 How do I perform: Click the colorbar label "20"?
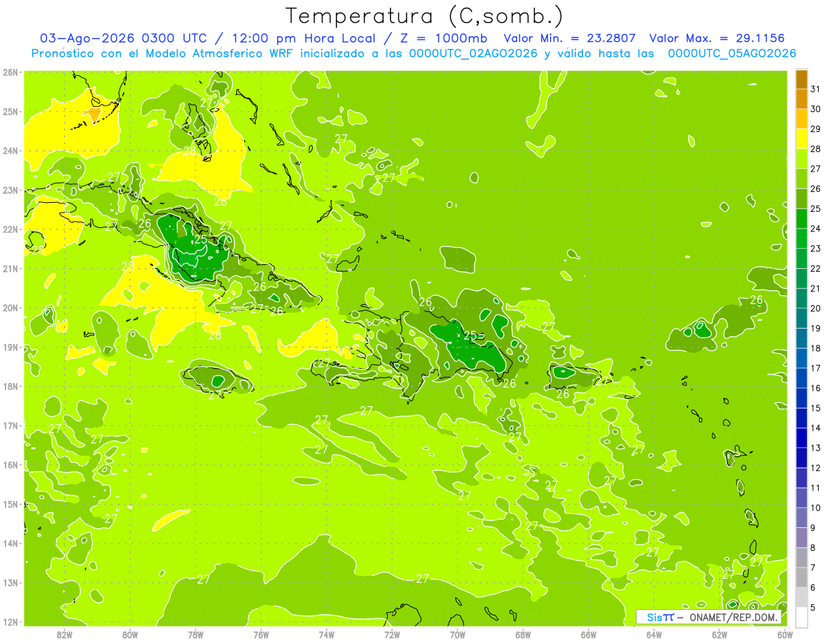click(x=815, y=308)
